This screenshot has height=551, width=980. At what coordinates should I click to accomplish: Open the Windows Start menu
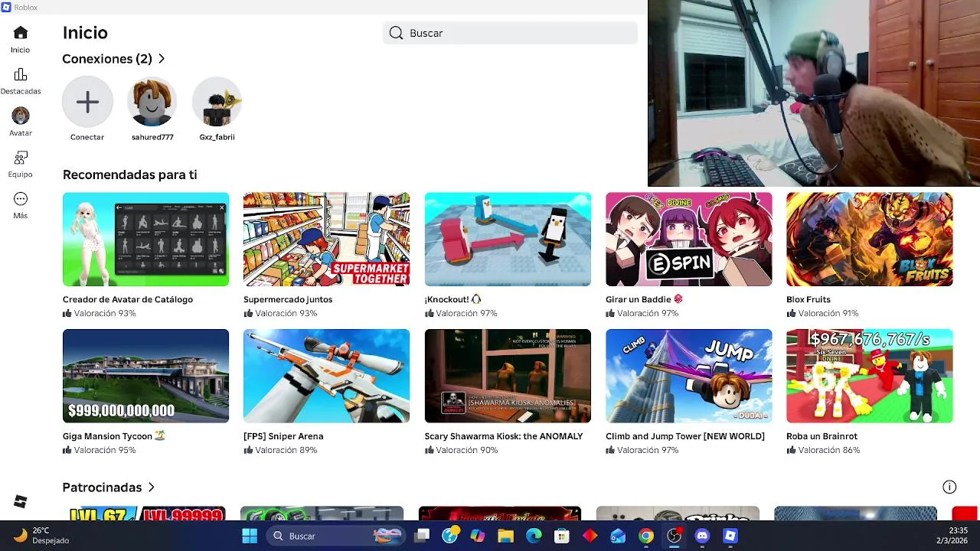(250, 536)
